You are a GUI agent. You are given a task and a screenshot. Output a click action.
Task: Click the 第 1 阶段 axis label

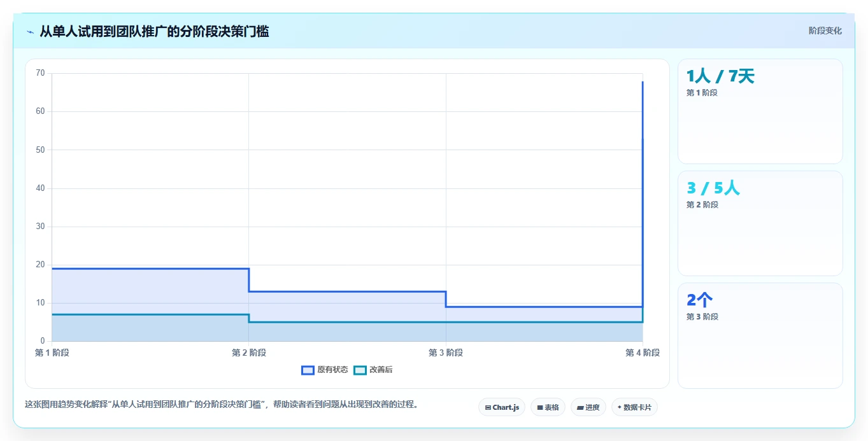(52, 353)
